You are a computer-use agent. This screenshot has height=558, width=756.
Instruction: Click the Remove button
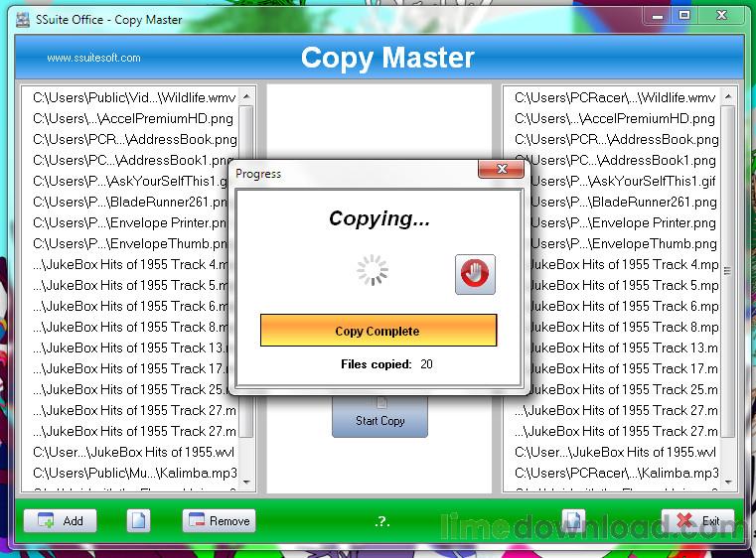pos(219,521)
